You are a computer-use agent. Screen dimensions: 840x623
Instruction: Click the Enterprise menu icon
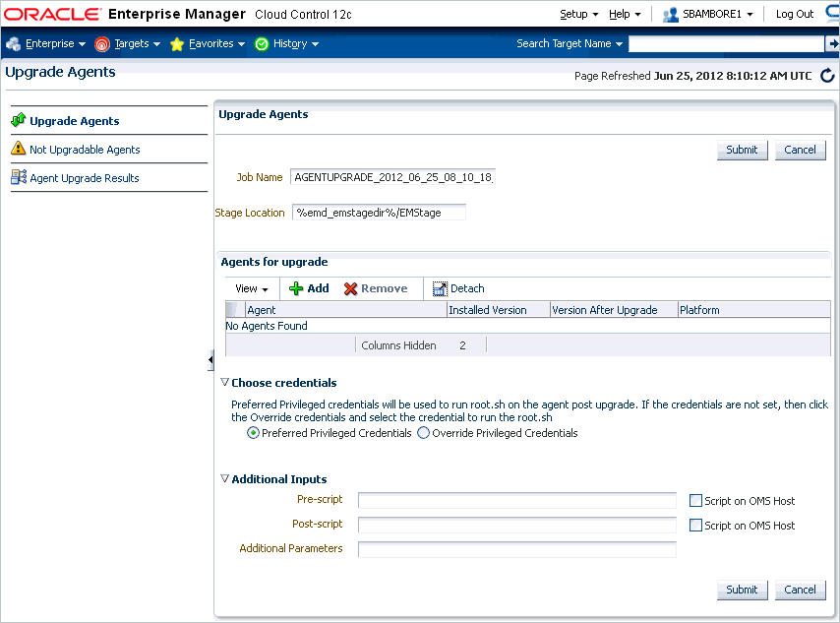[x=14, y=44]
